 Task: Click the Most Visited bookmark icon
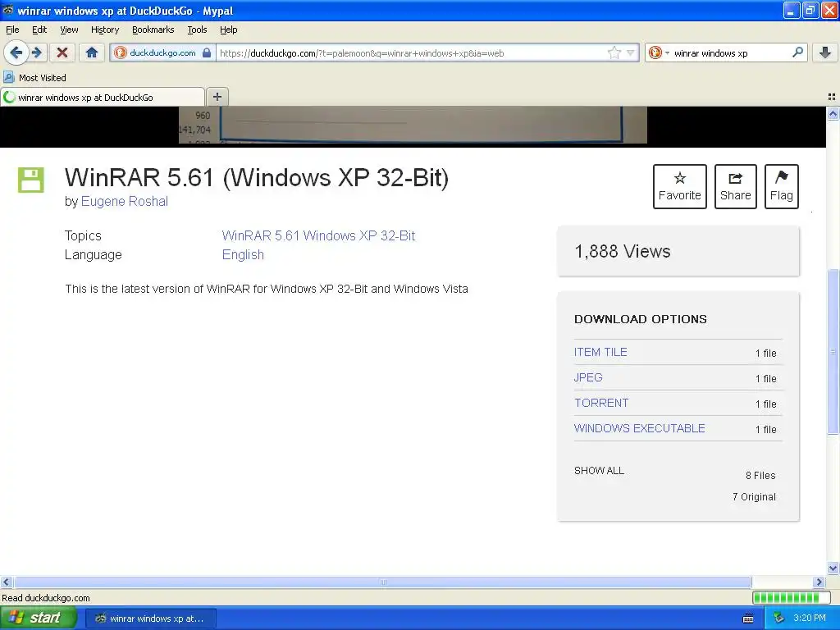coord(8,77)
